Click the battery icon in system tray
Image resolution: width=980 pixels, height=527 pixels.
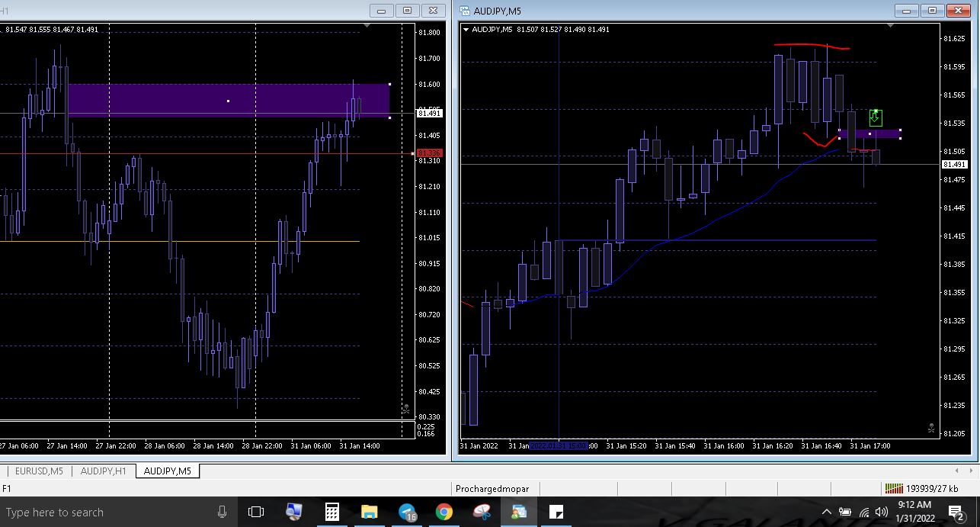pos(845,512)
